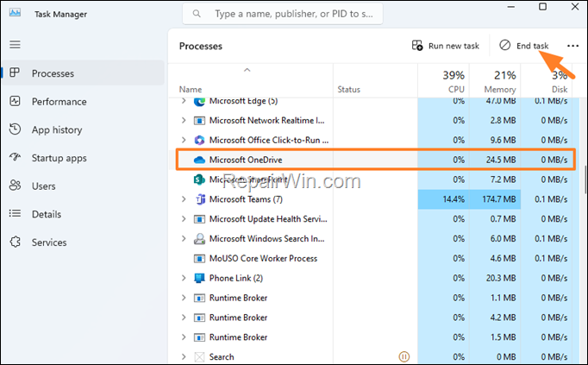
Task: Click the Microsoft OneDrive cloud icon
Action: (x=199, y=160)
